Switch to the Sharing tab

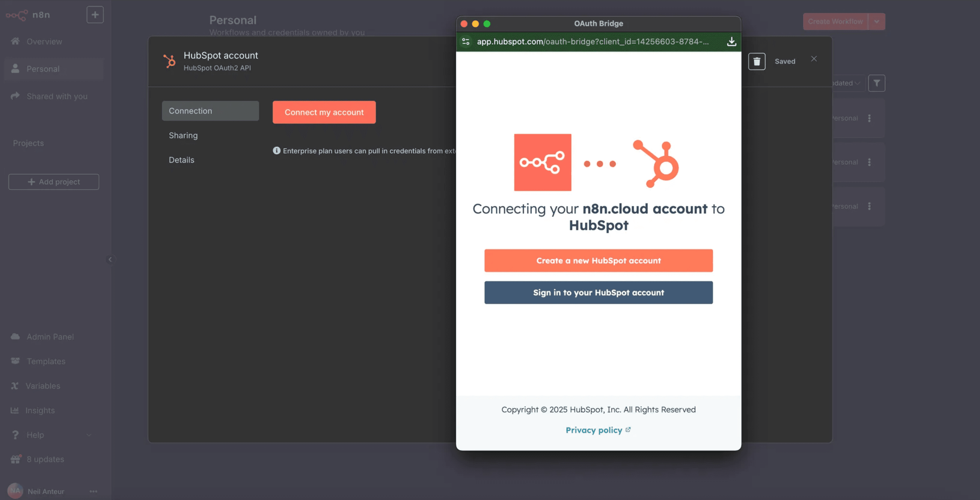pyautogui.click(x=183, y=136)
